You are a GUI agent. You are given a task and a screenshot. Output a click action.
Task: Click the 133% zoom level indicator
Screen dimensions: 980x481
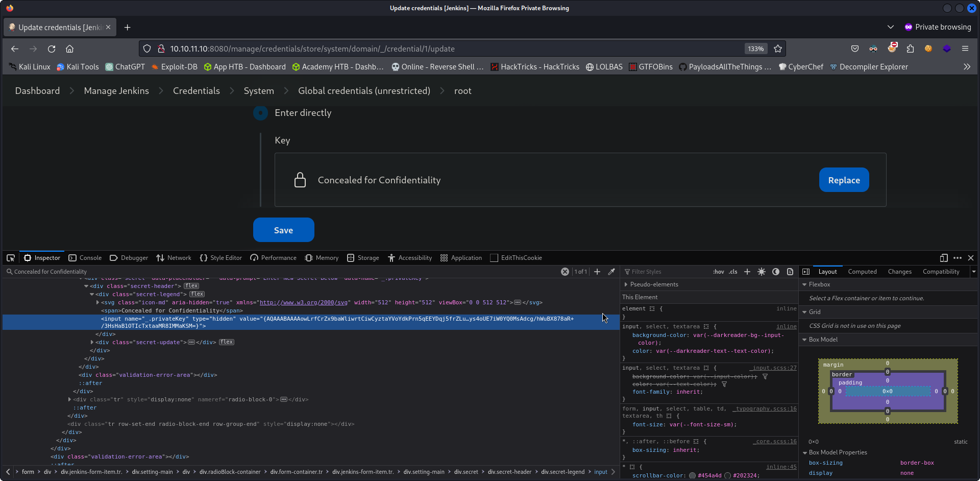click(x=755, y=49)
